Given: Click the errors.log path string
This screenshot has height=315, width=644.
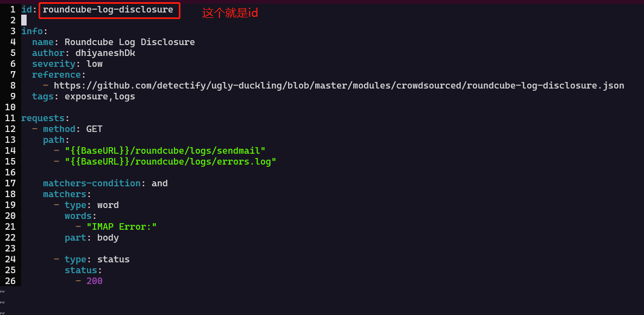Looking at the screenshot, I should point(170,161).
